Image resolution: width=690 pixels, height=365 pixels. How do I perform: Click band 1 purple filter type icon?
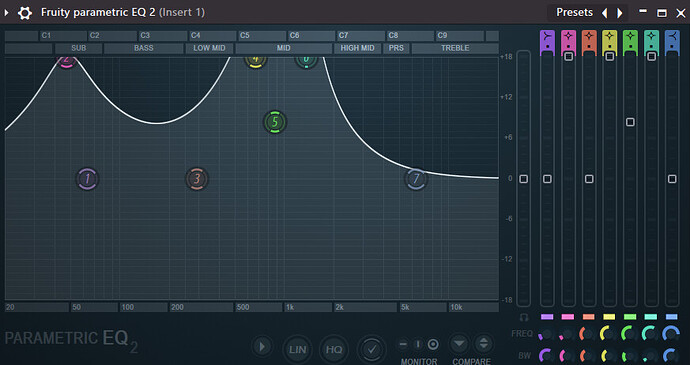[x=547, y=36]
